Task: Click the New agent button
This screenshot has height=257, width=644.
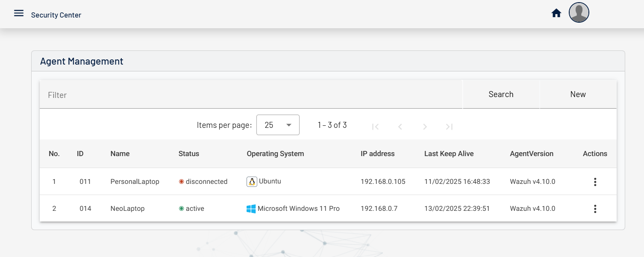Action: [x=578, y=95]
